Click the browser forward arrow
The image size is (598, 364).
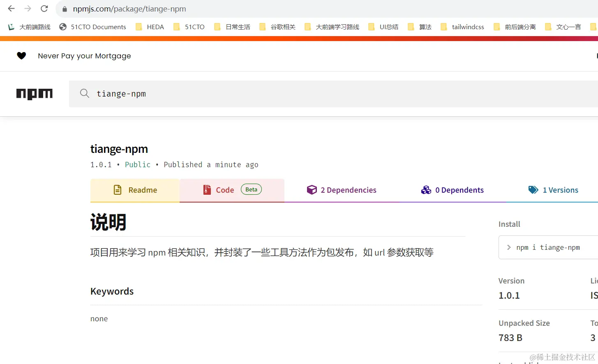28,9
